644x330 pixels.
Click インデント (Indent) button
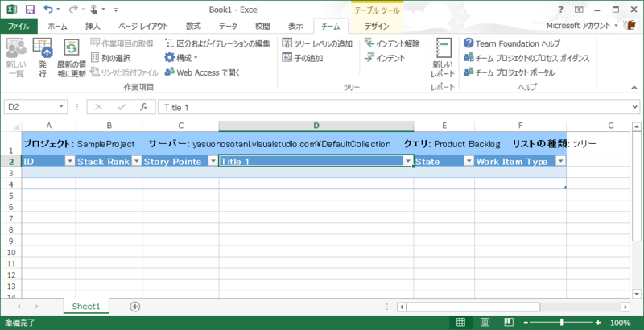(385, 58)
